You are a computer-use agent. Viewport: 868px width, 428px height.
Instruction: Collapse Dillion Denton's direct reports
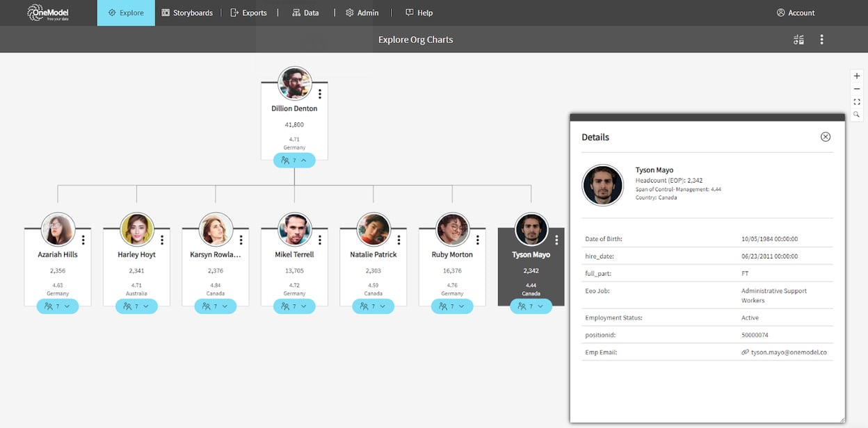coord(294,160)
